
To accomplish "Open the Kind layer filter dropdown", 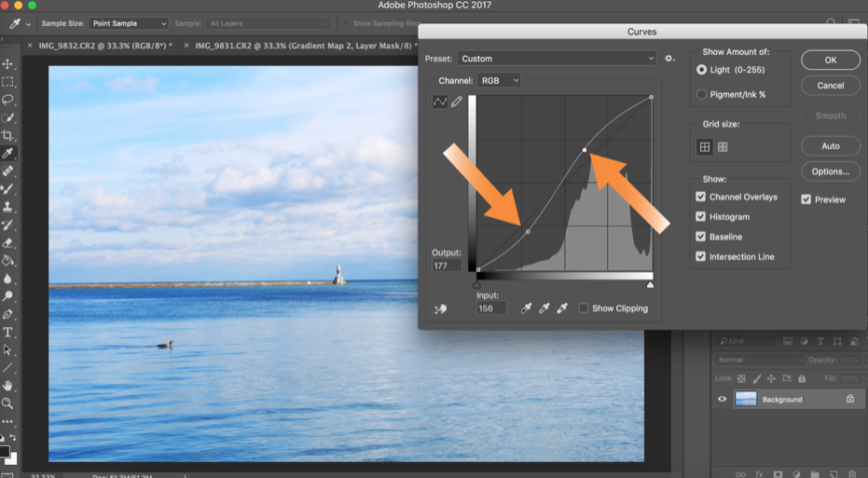I will (x=745, y=341).
